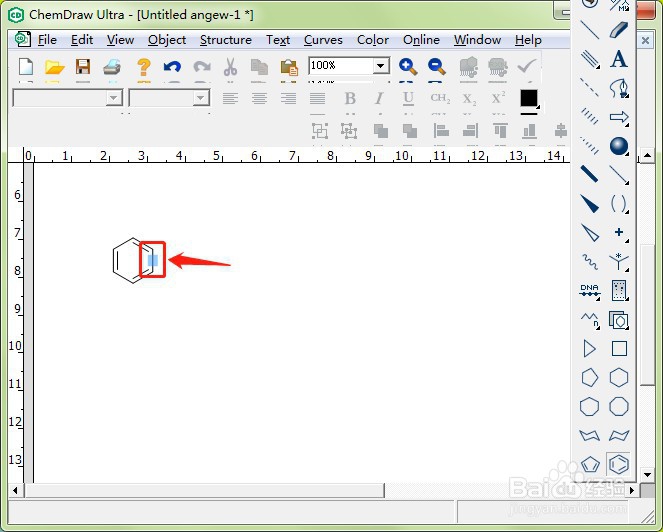Screen dimensions: 663x532
Task: Open a file with the folder icon
Action: point(55,67)
